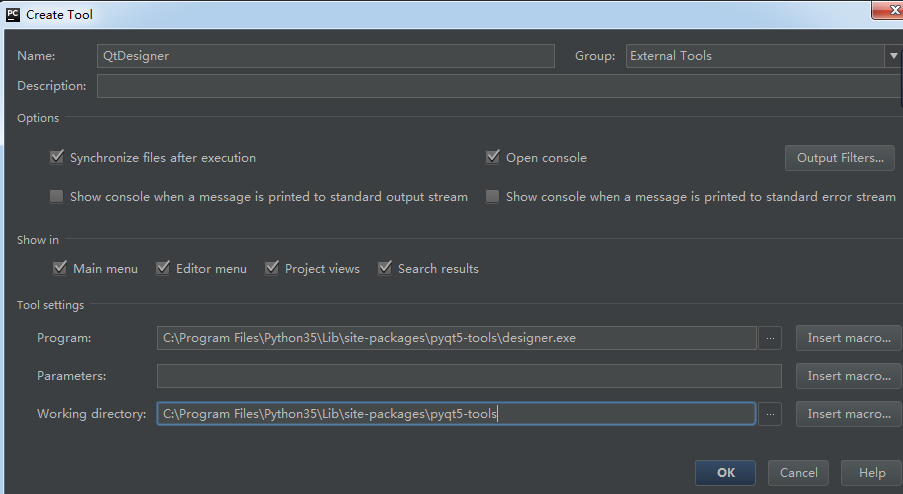
Task: Close the Create Tool dialog window
Action: [x=887, y=9]
